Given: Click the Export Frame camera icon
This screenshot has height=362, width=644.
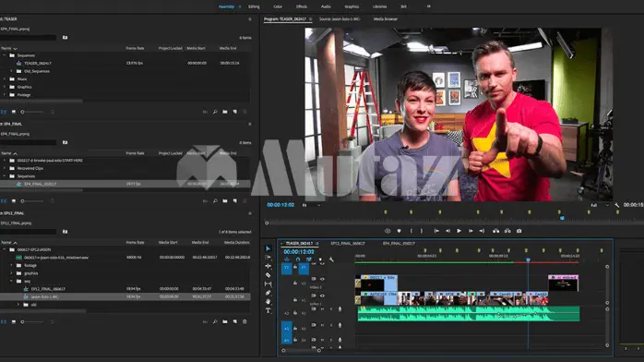Looking at the screenshot, I should 519,231.
